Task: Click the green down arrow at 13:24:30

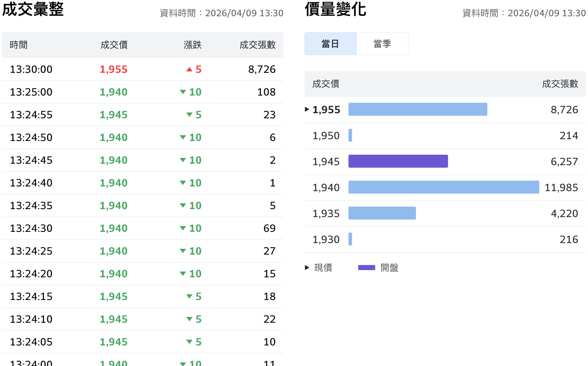Action: tap(183, 228)
